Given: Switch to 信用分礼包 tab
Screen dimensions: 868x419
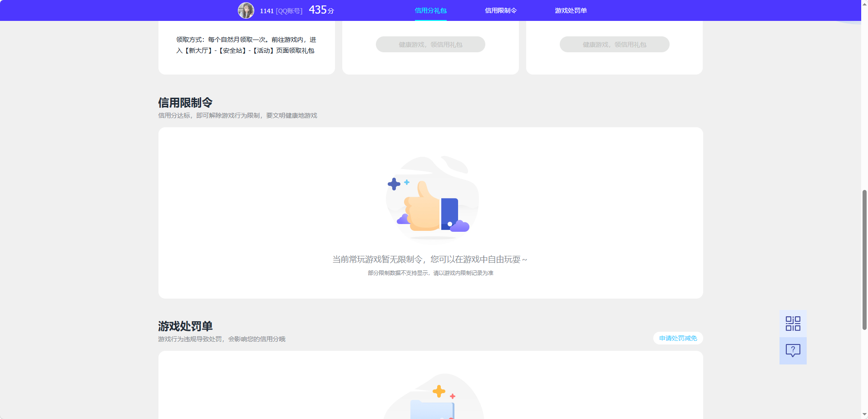Looking at the screenshot, I should (430, 10).
